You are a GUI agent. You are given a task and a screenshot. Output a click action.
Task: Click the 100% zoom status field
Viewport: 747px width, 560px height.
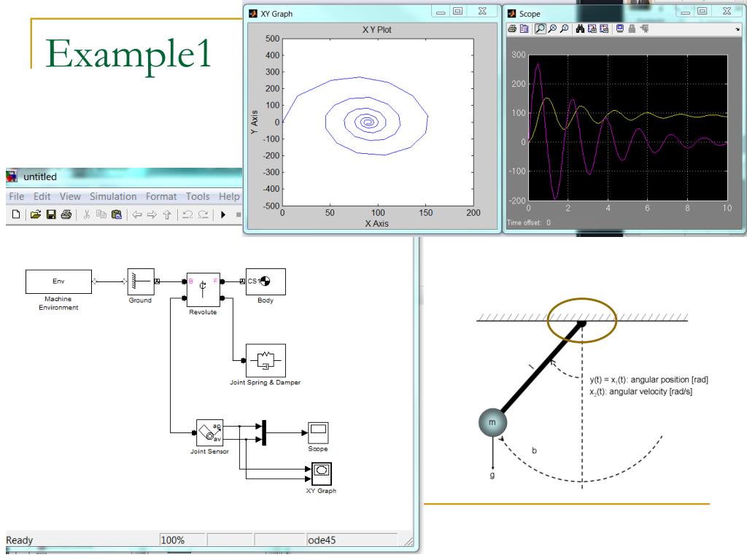click(182, 540)
